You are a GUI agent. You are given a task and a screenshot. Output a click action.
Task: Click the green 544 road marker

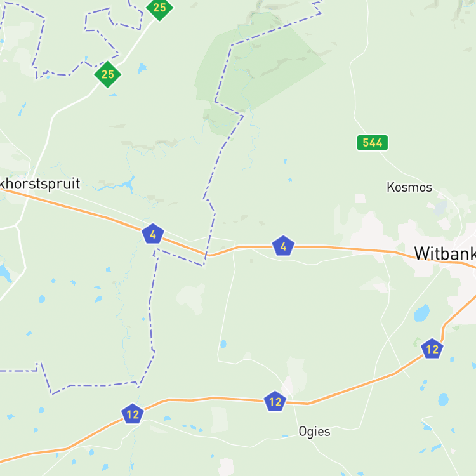(372, 143)
